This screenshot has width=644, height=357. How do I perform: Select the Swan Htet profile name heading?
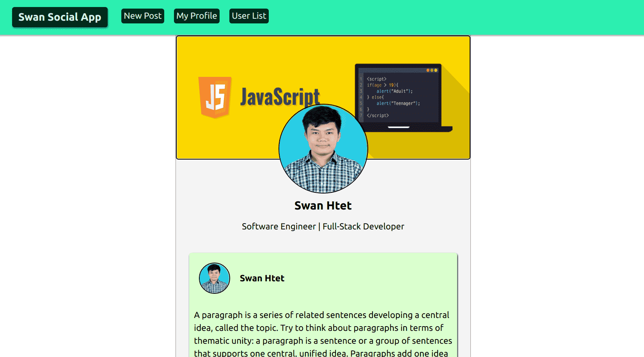point(323,206)
